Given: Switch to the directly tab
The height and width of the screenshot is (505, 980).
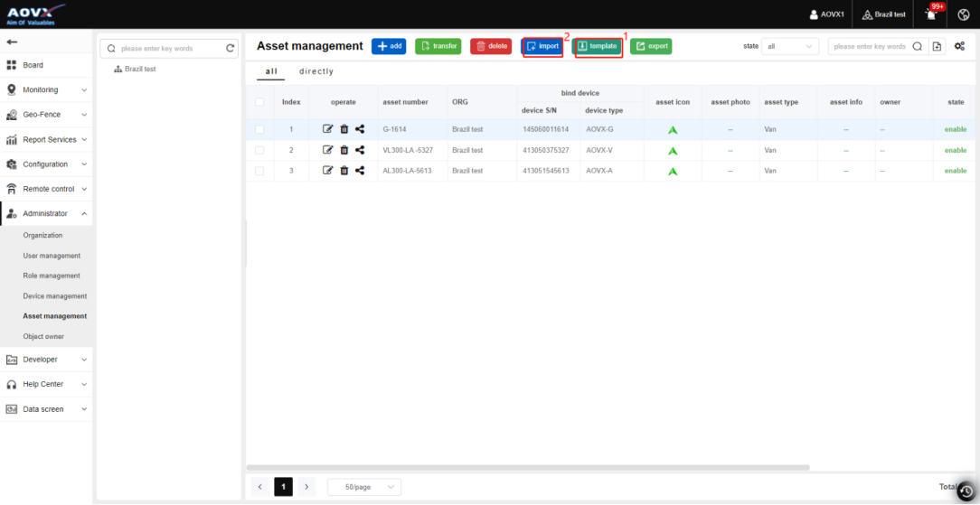Looking at the screenshot, I should click(x=316, y=71).
